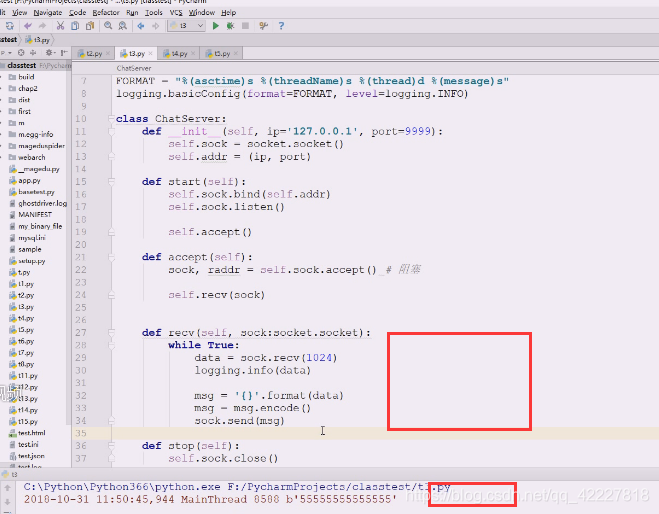Select t6.py in the project tree
659x514 pixels.
pyautogui.click(x=26, y=341)
